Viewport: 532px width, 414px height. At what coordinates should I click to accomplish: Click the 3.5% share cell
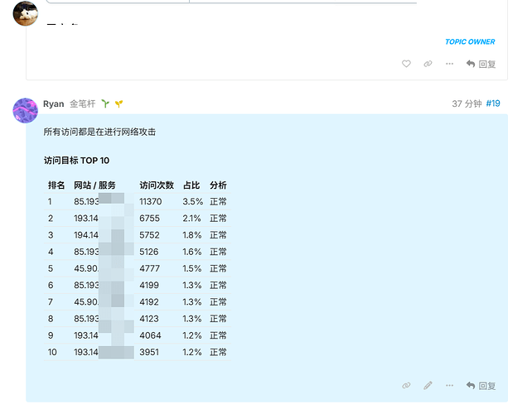click(193, 201)
